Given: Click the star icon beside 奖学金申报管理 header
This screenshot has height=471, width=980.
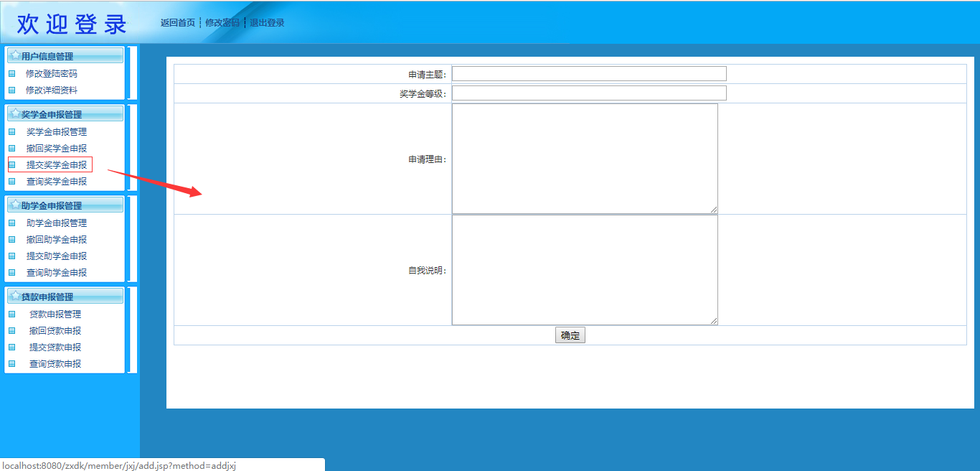Looking at the screenshot, I should tap(15, 113).
